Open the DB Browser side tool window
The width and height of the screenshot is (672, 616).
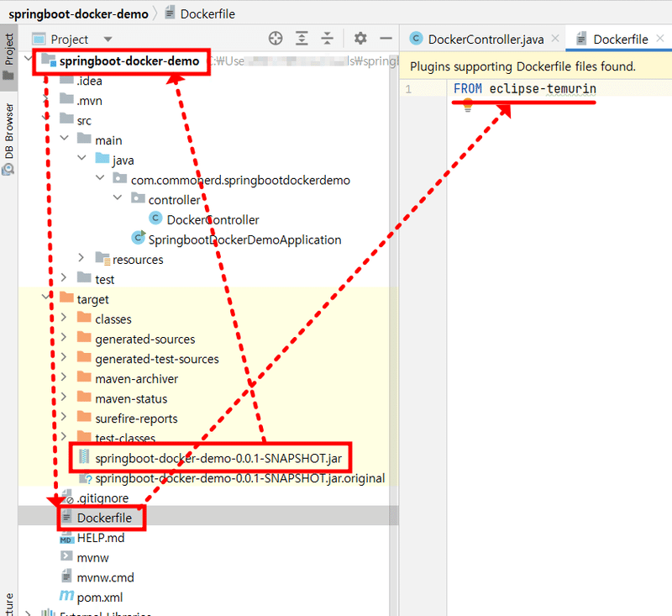point(8,138)
